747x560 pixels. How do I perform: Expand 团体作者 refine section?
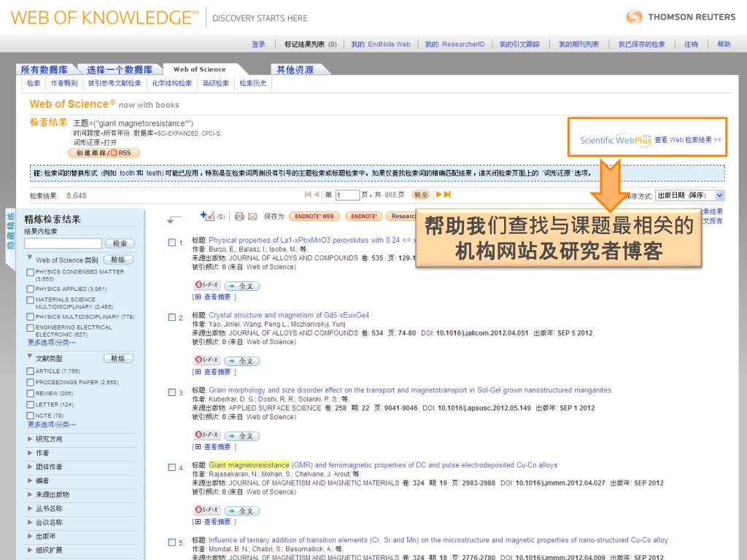click(x=30, y=466)
